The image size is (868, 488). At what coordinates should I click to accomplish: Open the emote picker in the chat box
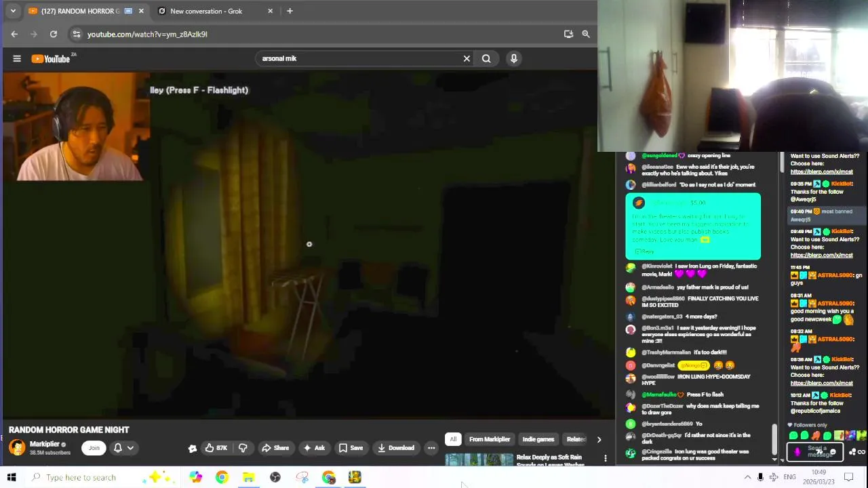coord(833,452)
